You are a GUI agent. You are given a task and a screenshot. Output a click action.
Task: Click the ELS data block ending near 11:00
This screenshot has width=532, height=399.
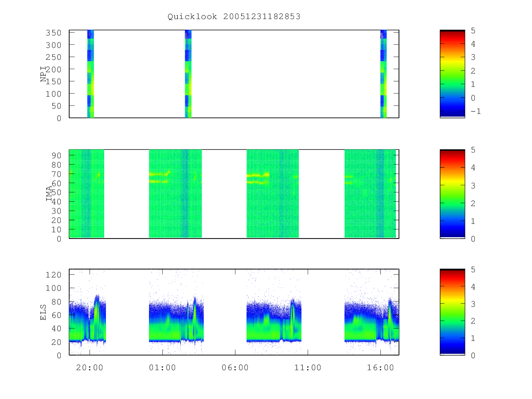(274, 312)
